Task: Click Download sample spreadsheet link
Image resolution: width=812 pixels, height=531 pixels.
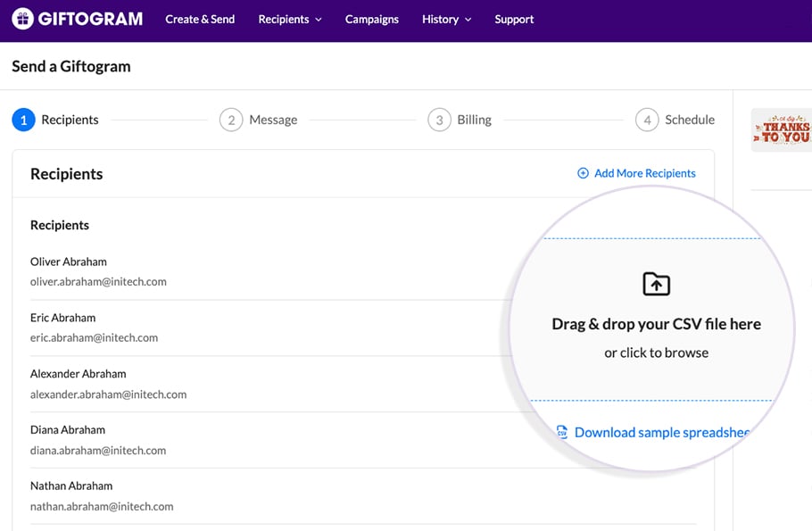Action: pyautogui.click(x=661, y=432)
